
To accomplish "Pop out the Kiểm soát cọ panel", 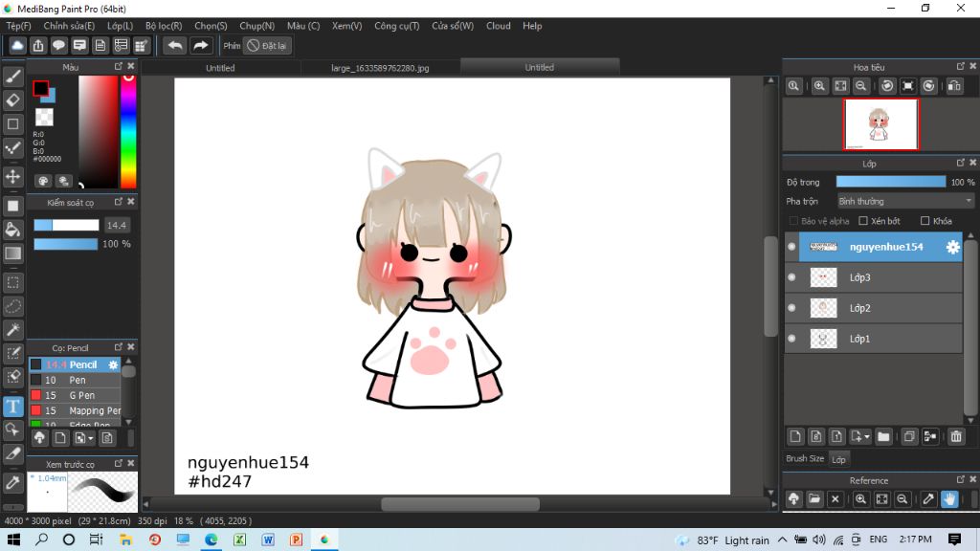I will (118, 202).
